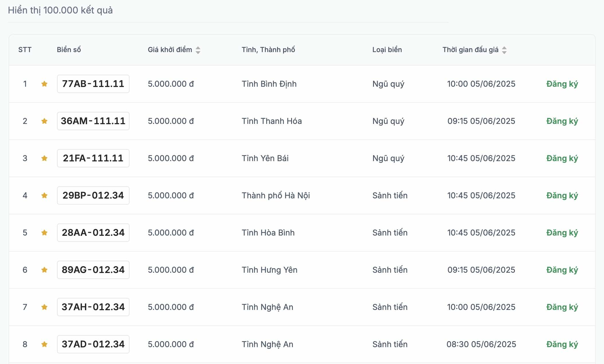Toggle the star next to 21FA-111.11
604x364 pixels.
click(44, 158)
